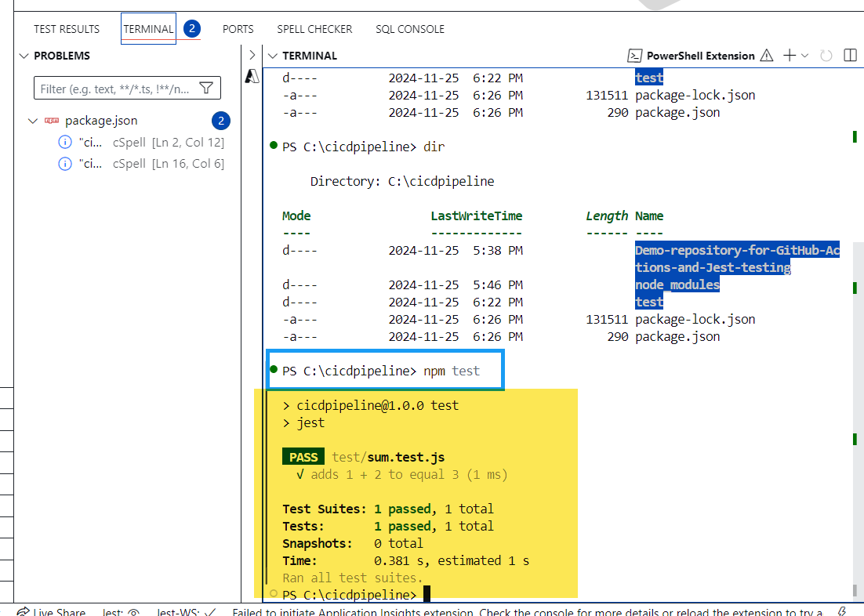Switch to the TEST RESULTS tab
Image resolution: width=864 pixels, height=616 pixels.
tap(67, 29)
